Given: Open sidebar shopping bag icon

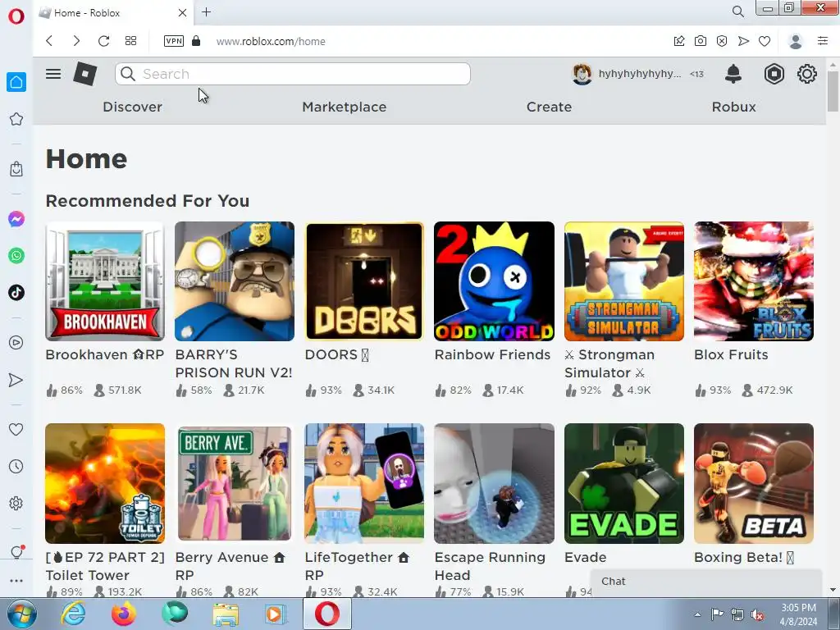Looking at the screenshot, I should pos(16,169).
